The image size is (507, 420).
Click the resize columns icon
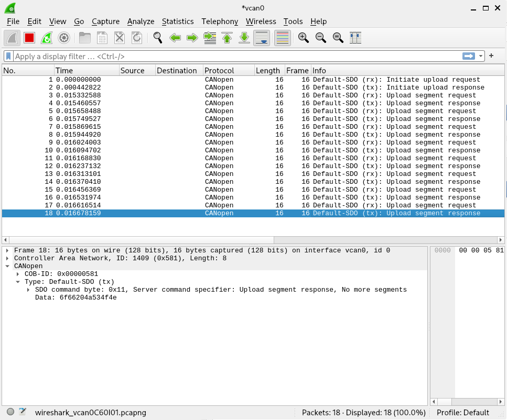tap(355, 38)
